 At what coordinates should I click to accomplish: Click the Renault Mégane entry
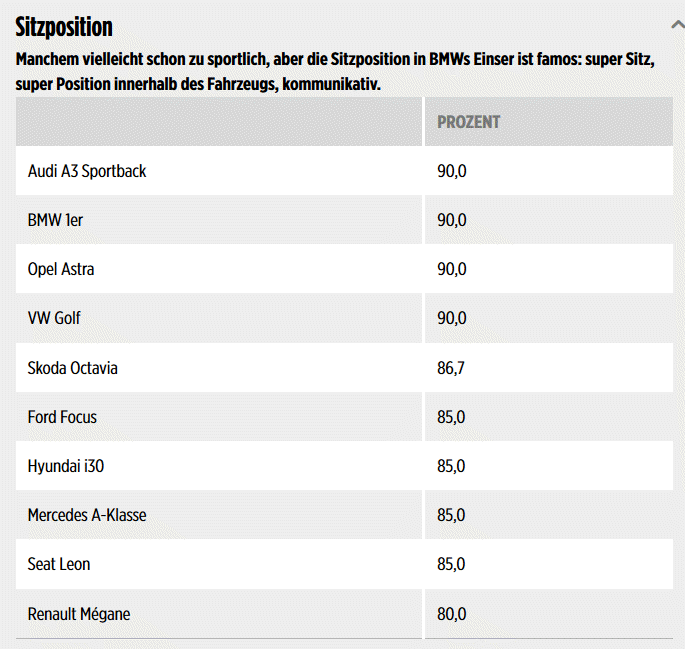tap(79, 613)
